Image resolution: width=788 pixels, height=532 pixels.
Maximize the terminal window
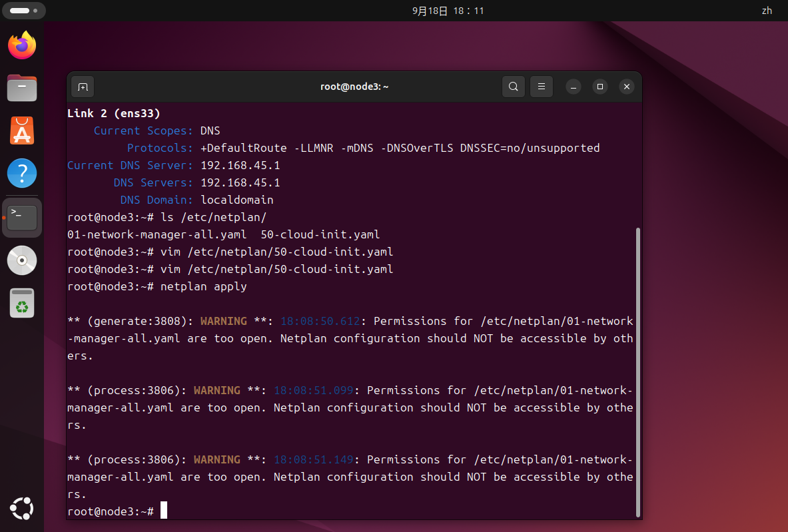pos(599,87)
